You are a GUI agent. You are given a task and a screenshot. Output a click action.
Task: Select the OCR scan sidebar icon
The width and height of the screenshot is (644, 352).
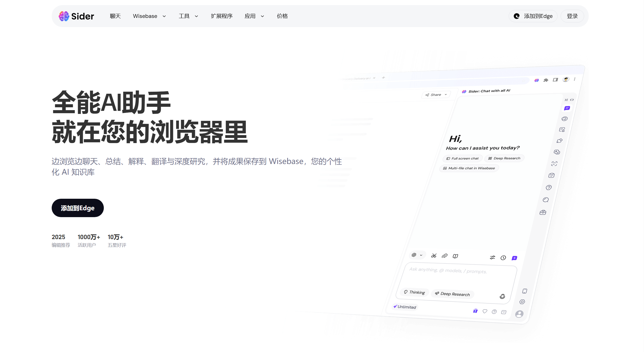click(554, 163)
